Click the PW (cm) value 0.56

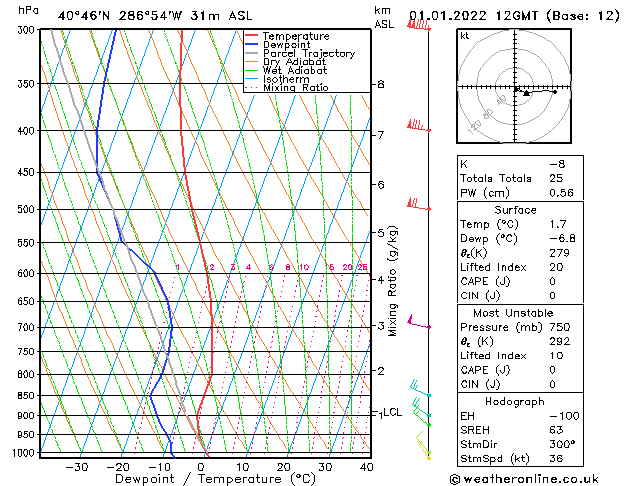[562, 193]
